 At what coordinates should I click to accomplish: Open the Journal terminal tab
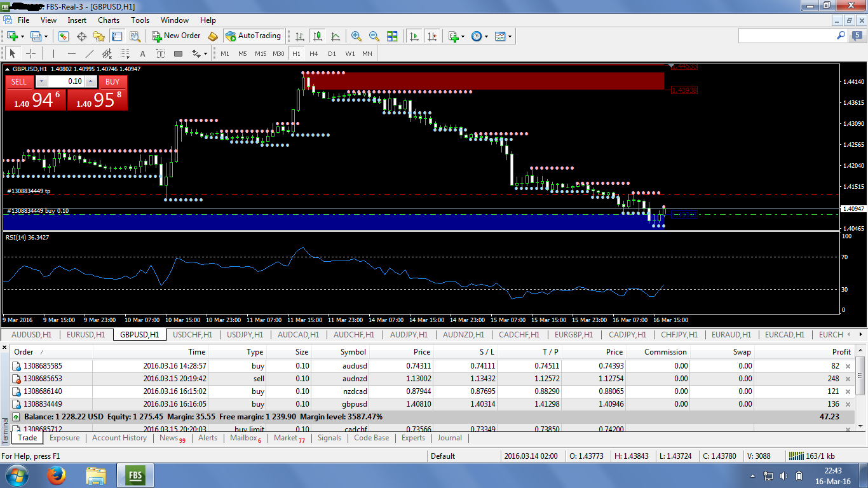(x=449, y=438)
